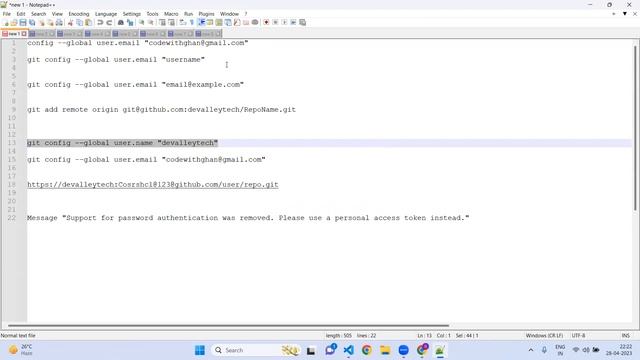The width and height of the screenshot is (640, 360).
Task: Open the File menu
Action: [7, 14]
